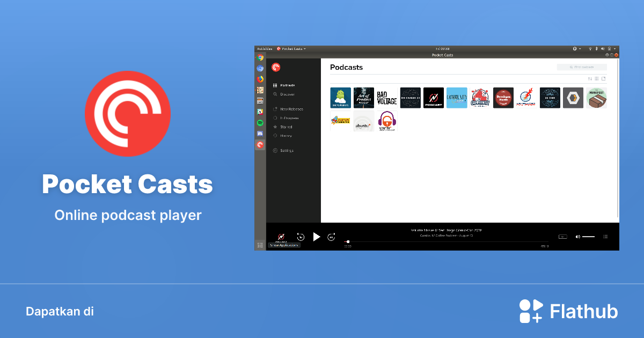Click Activities in the Ubuntu top bar
This screenshot has width=644, height=338.
(265, 48)
